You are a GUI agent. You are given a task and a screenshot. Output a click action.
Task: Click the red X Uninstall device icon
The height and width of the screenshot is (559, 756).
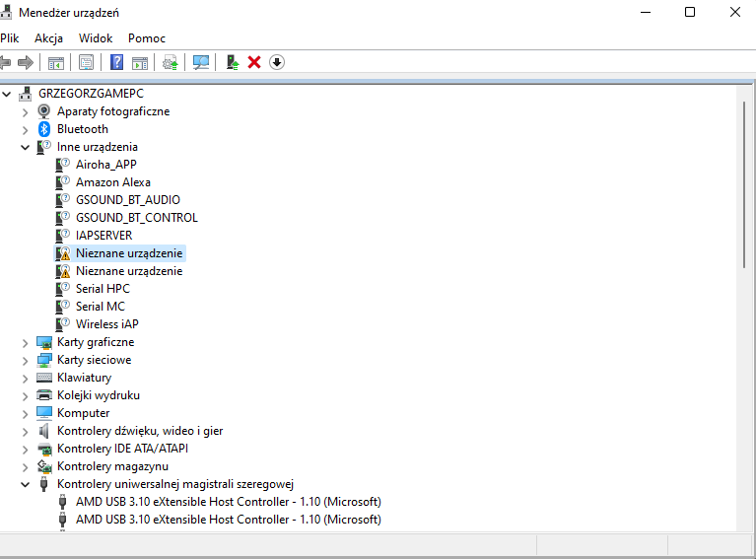[254, 62]
